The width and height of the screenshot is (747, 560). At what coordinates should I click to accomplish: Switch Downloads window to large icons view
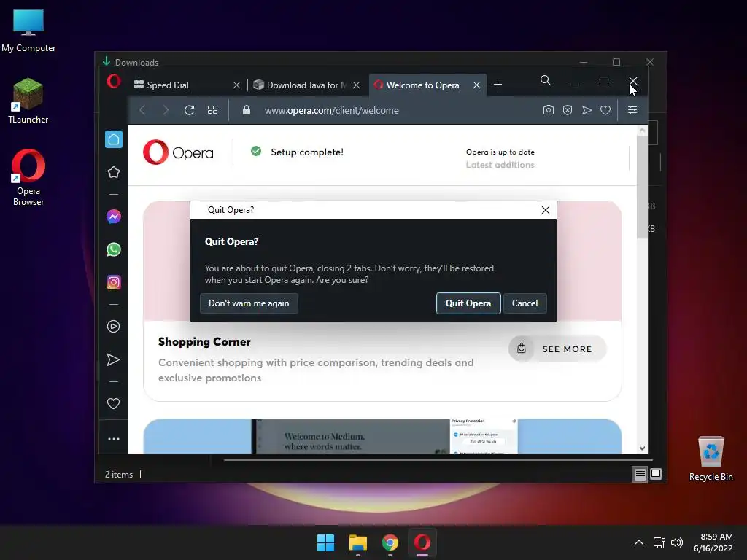click(656, 474)
